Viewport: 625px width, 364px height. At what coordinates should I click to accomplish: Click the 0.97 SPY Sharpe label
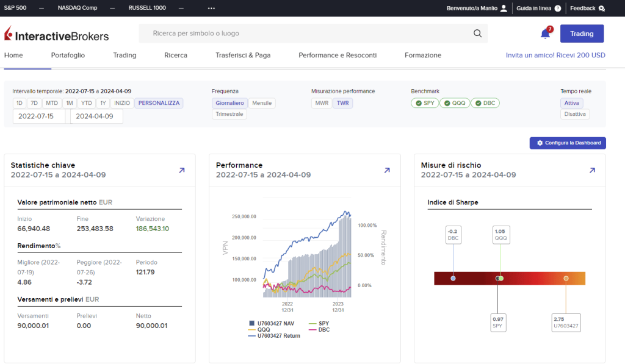tap(498, 323)
